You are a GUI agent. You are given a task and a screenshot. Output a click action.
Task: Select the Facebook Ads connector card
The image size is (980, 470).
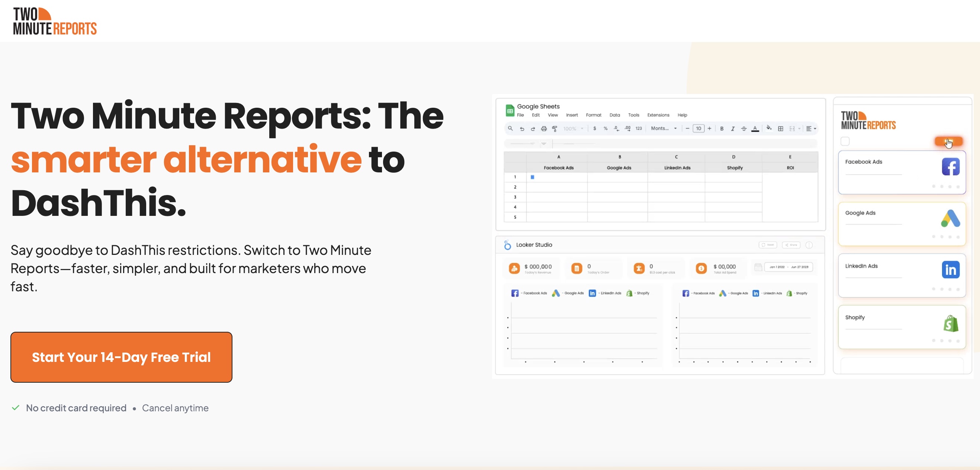point(902,172)
